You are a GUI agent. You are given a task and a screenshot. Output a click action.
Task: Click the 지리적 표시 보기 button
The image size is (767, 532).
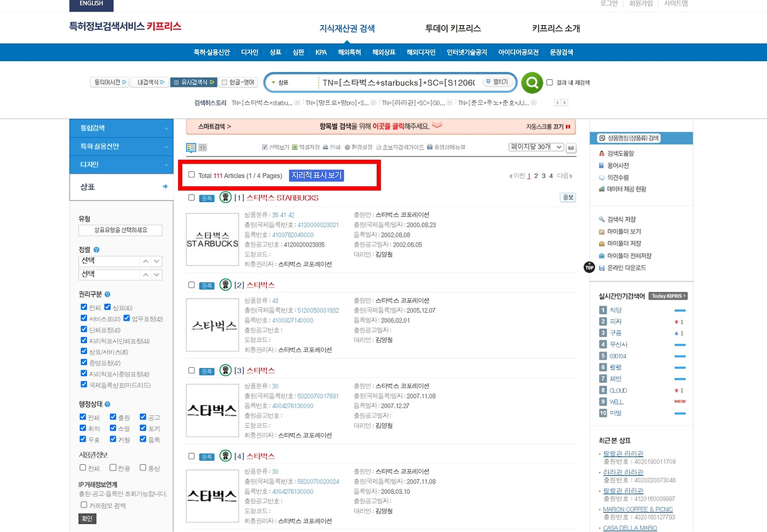tap(316, 176)
